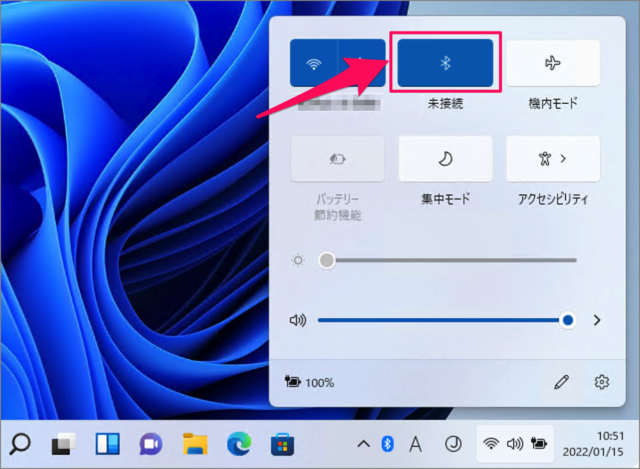This screenshot has width=640, height=469.
Task: Open File Explorer from the taskbar
Action: (x=195, y=444)
